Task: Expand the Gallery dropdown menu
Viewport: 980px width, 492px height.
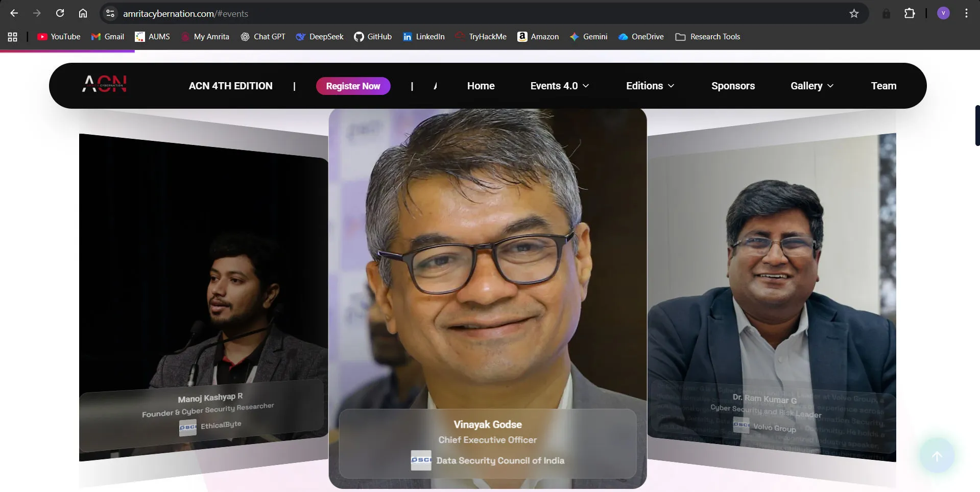Action: (x=812, y=86)
